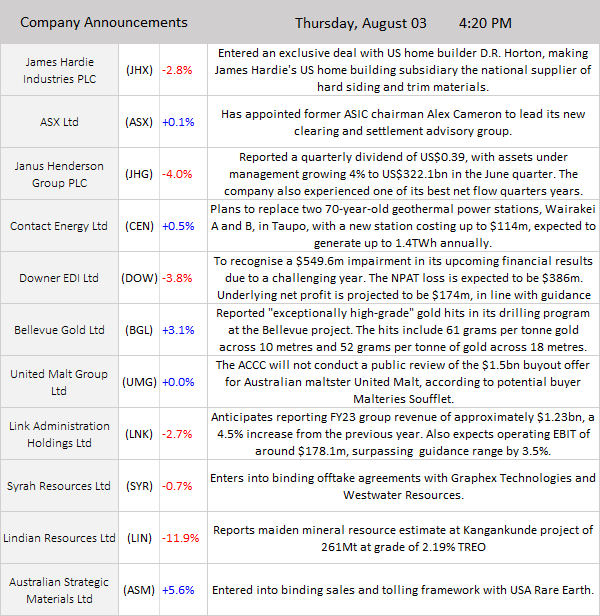Click the Company Announcements header title

(104, 22)
